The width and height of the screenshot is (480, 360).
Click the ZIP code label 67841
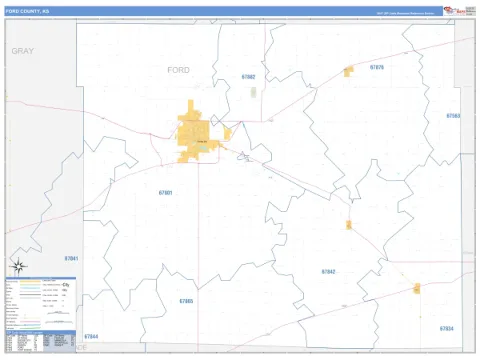tap(71, 258)
